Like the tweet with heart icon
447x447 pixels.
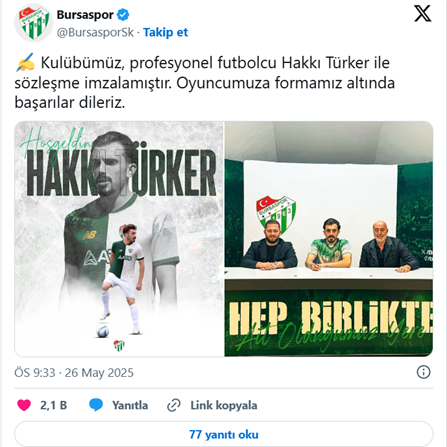pos(24,405)
